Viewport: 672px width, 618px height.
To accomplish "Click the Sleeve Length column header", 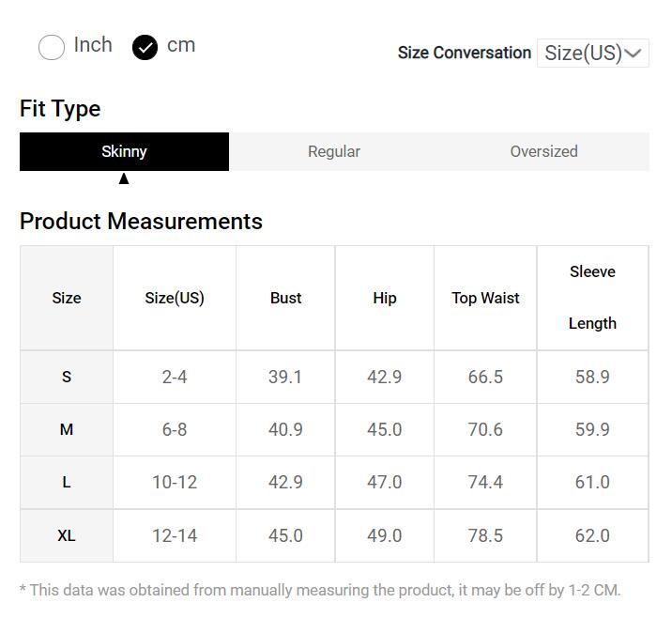I will pyautogui.click(x=592, y=298).
